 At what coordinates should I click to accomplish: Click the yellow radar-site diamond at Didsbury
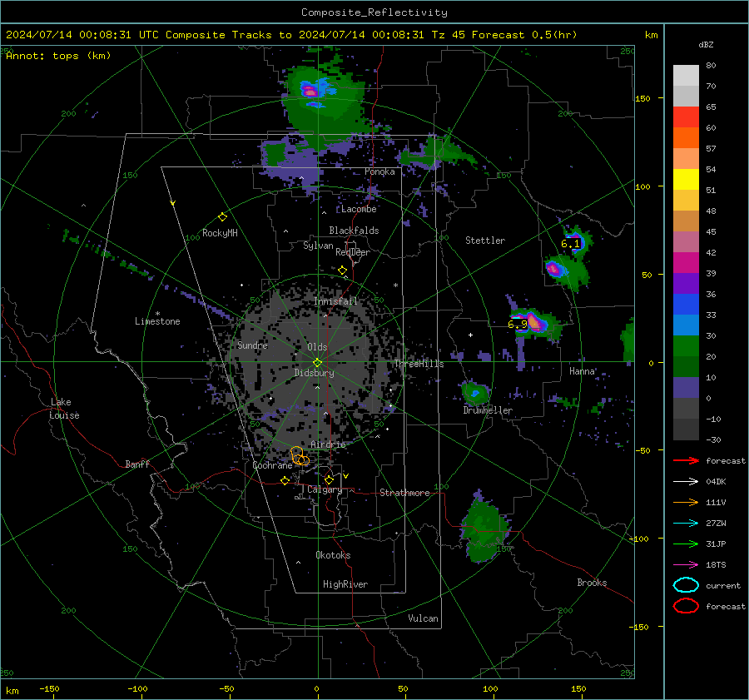pyautogui.click(x=317, y=362)
